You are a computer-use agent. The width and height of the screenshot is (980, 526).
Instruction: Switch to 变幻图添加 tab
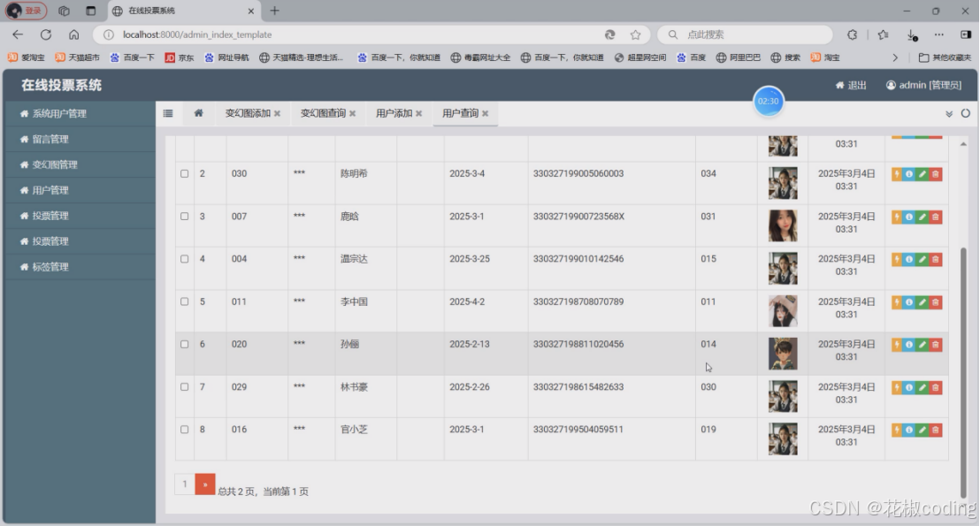(x=248, y=113)
